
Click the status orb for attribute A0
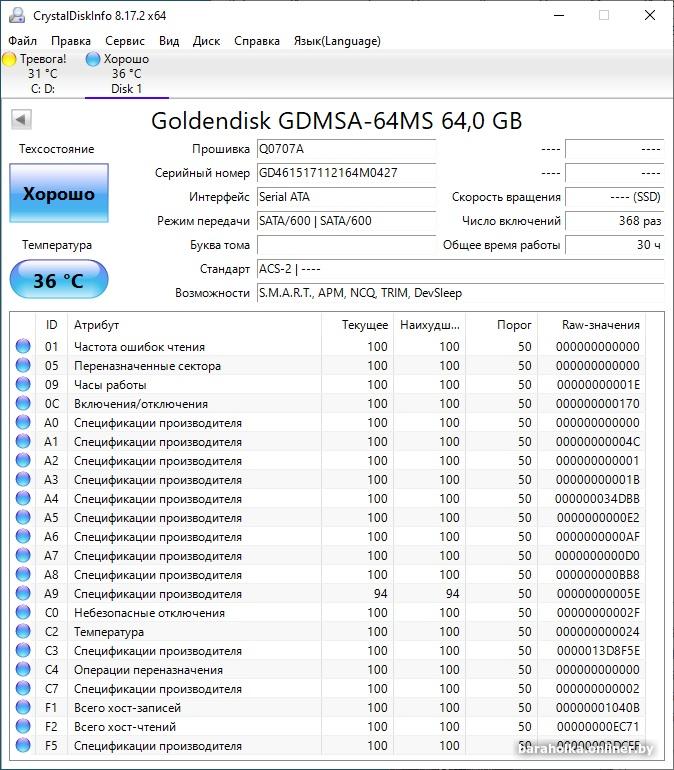pyautogui.click(x=23, y=422)
